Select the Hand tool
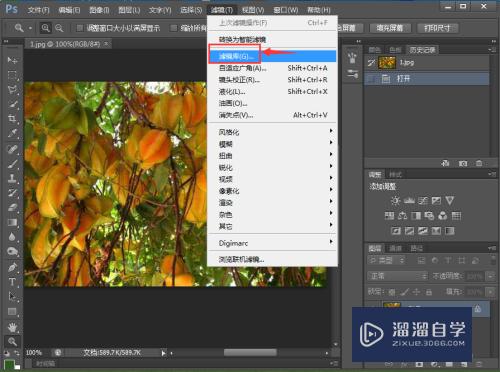Viewport: 500px width, 372px height. click(12, 327)
